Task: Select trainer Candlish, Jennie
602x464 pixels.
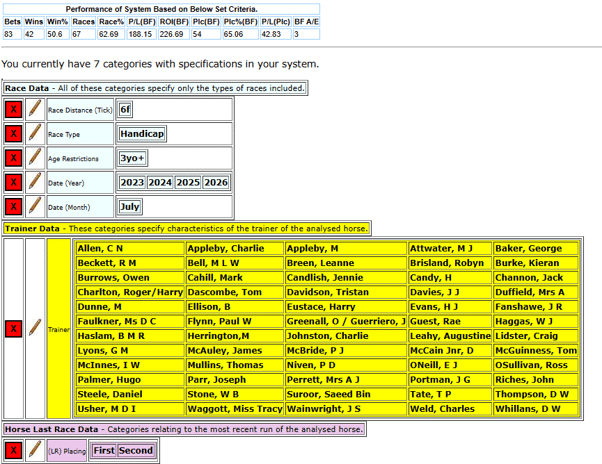Action: click(x=346, y=278)
